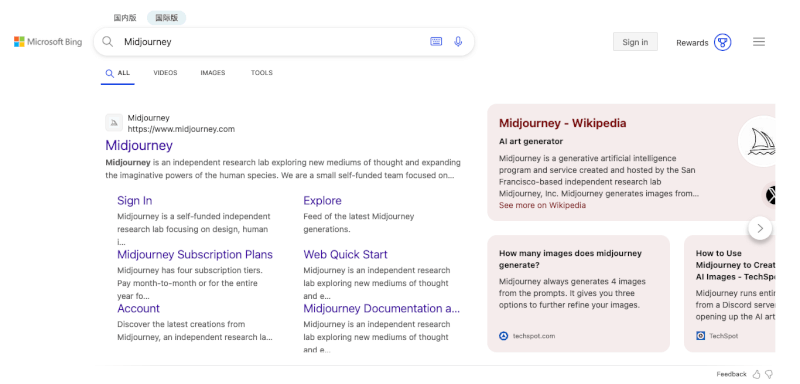Image resolution: width=800 pixels, height=384 pixels.
Task: Switch to 国际版 tab
Action: tap(166, 18)
